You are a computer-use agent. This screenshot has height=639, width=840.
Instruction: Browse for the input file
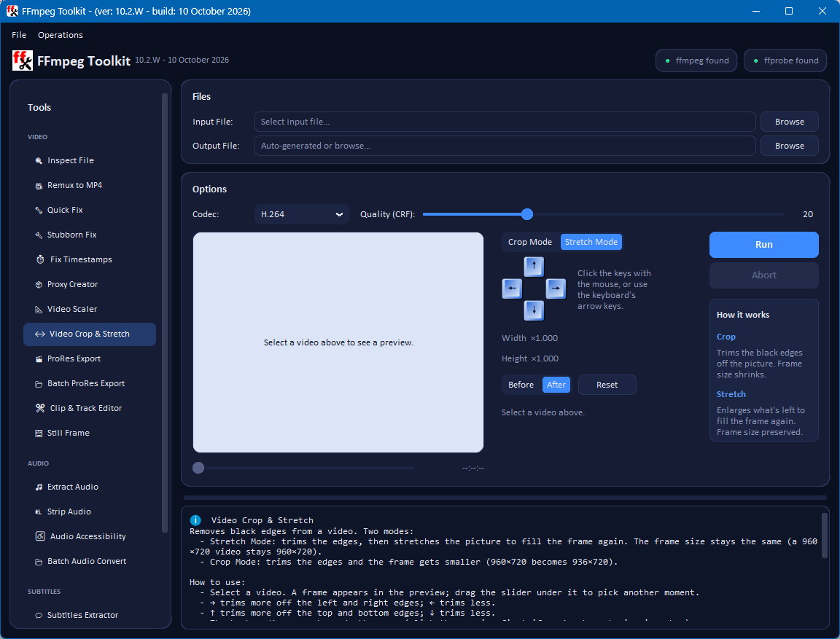click(x=789, y=122)
